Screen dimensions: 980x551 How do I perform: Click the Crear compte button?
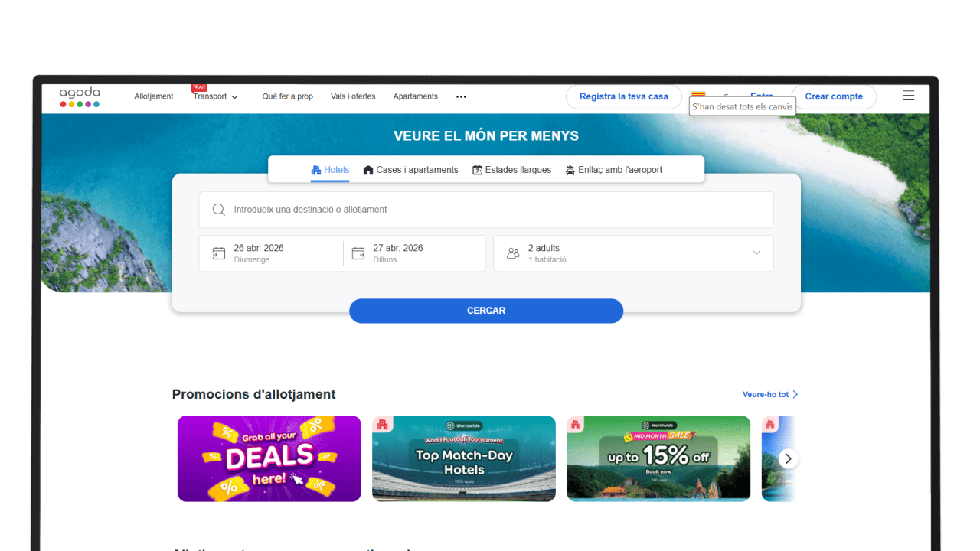(x=833, y=97)
